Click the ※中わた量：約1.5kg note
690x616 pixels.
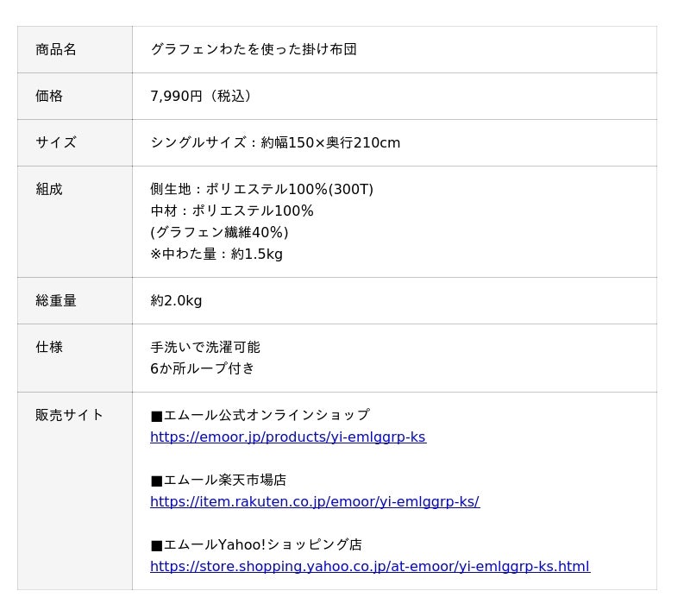216,254
